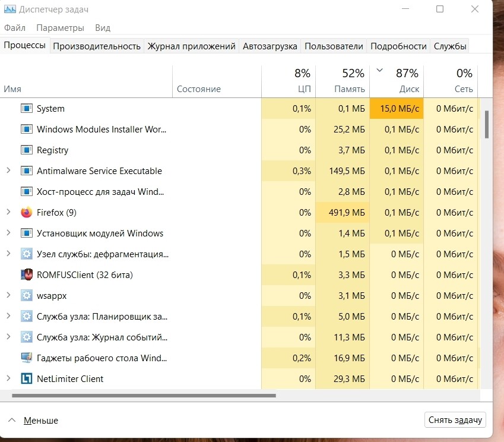Expand the Узел службы: дефрагментация row
The image size is (504, 442).
point(9,254)
